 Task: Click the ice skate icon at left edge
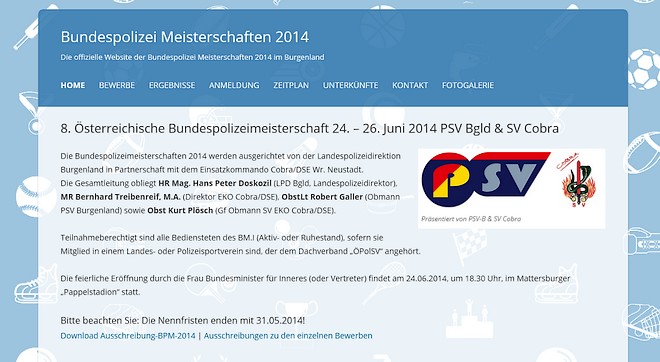(36, 284)
